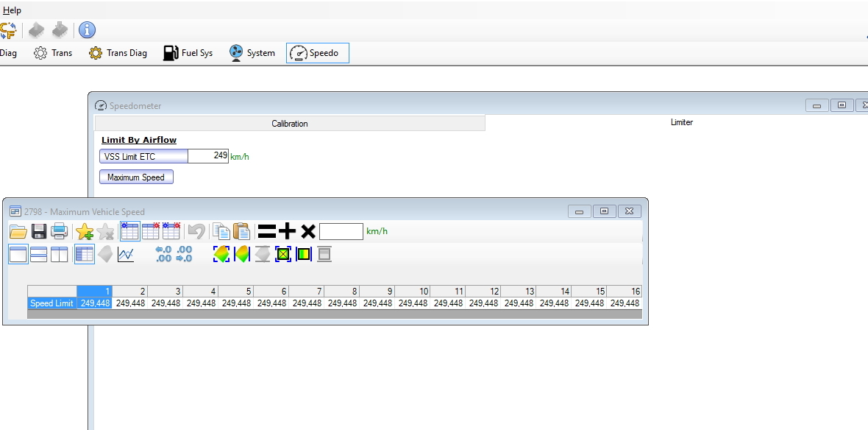Image resolution: width=868 pixels, height=430 pixels.
Task: Click the speed limit cell under column 1
Action: click(x=94, y=303)
